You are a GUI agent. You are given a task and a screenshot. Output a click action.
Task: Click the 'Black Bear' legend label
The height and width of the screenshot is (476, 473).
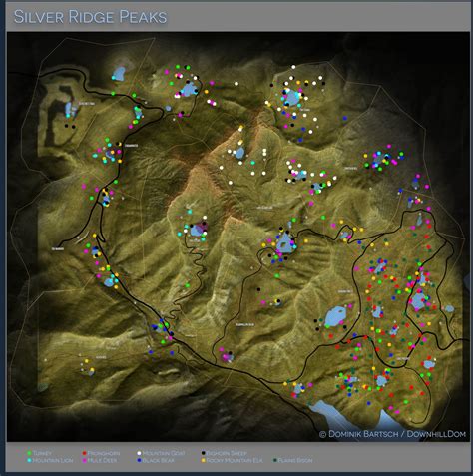[159, 461]
